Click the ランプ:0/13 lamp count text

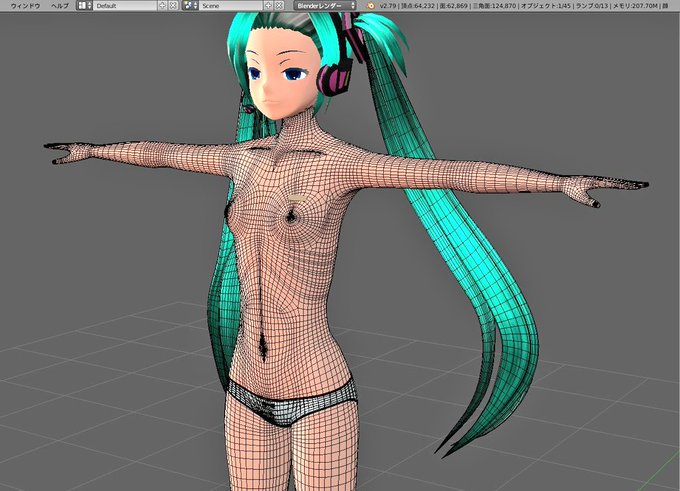[592, 6]
